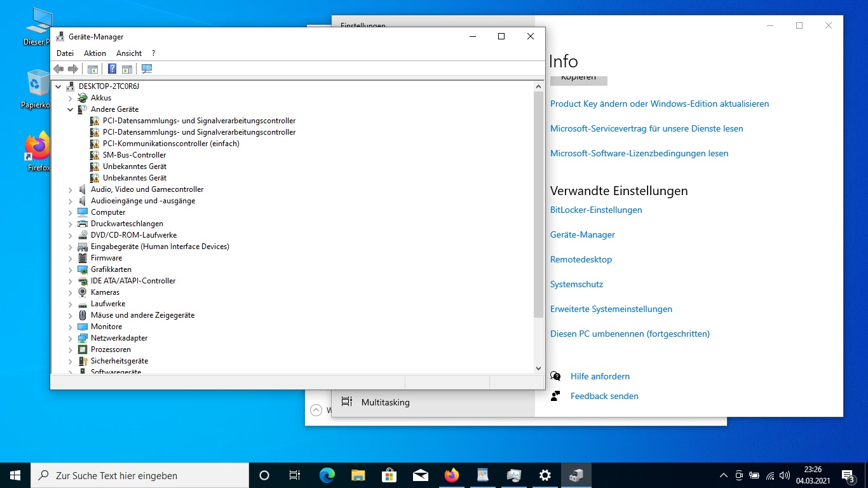This screenshot has width=868, height=488.
Task: Expand the Laufwerke category
Action: pos(71,304)
